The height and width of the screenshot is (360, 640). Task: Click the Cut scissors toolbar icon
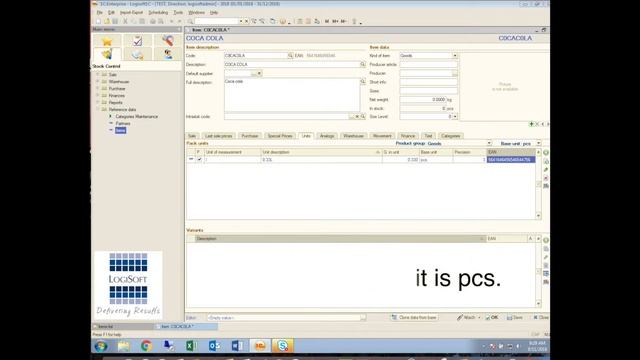tap(125, 21)
